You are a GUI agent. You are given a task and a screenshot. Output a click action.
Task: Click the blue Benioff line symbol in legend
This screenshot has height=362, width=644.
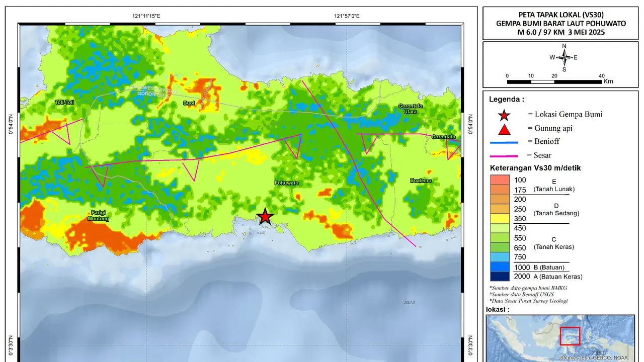click(504, 142)
